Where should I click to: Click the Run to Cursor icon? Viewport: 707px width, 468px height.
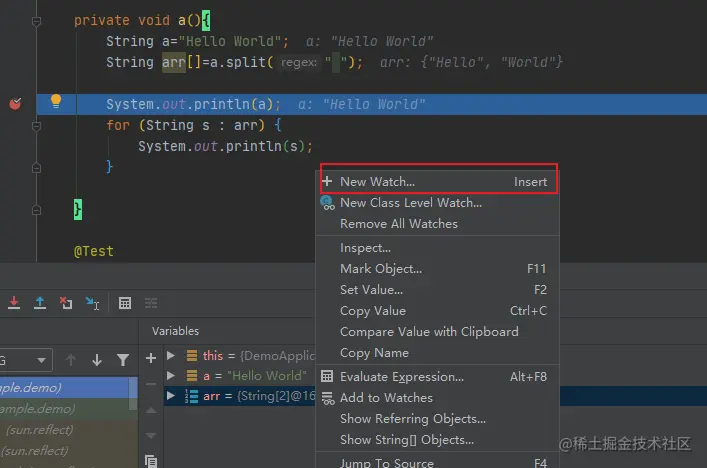(x=92, y=303)
